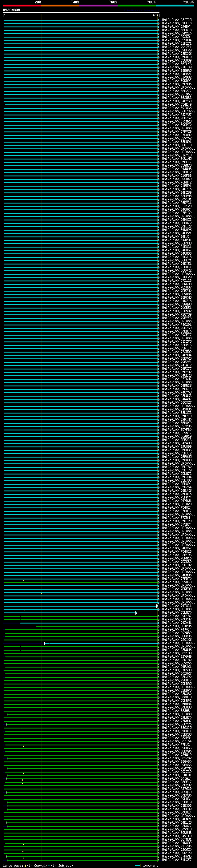This screenshot has width=197, height=868.
Task: Select the UniRef100_A7TGU7 label
Action: pos(177,379)
